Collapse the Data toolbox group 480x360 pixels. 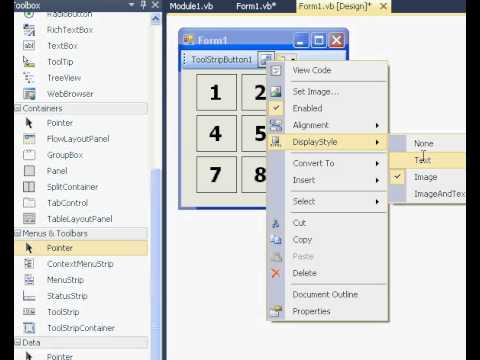(18, 342)
